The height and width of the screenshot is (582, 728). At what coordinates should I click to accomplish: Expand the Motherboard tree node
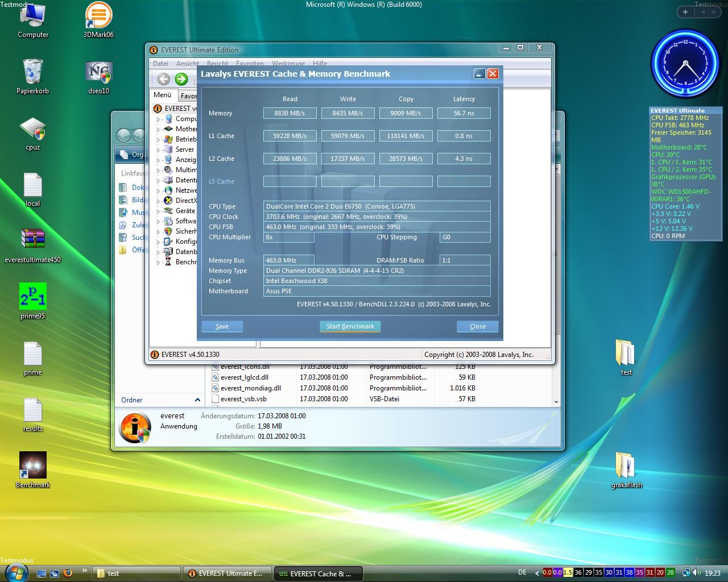point(159,129)
